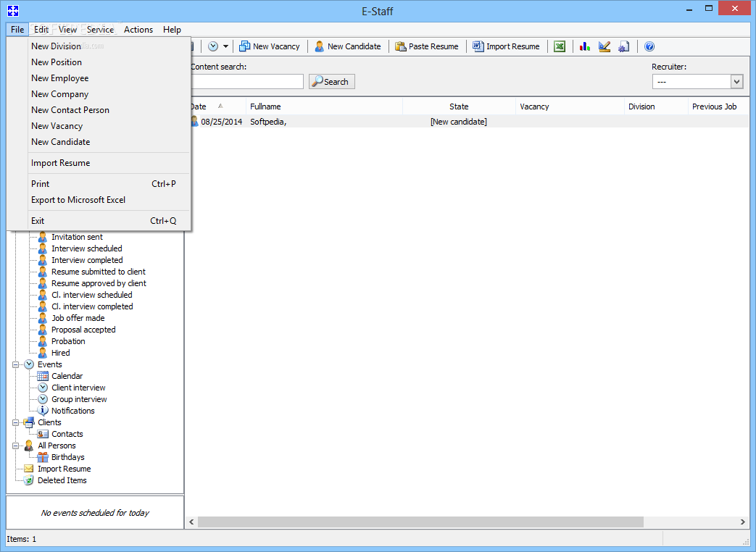Open the Service menu
Viewport: 756px width, 552px height.
pos(100,30)
